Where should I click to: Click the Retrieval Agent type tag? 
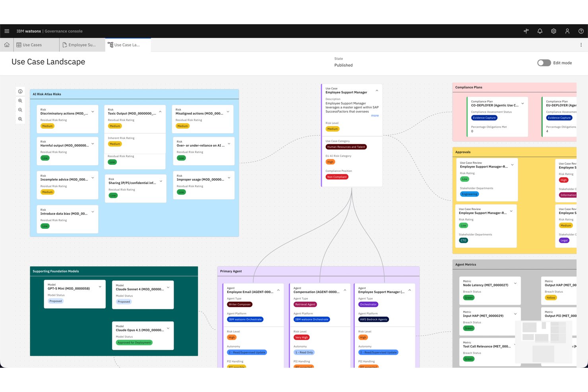(x=305, y=305)
